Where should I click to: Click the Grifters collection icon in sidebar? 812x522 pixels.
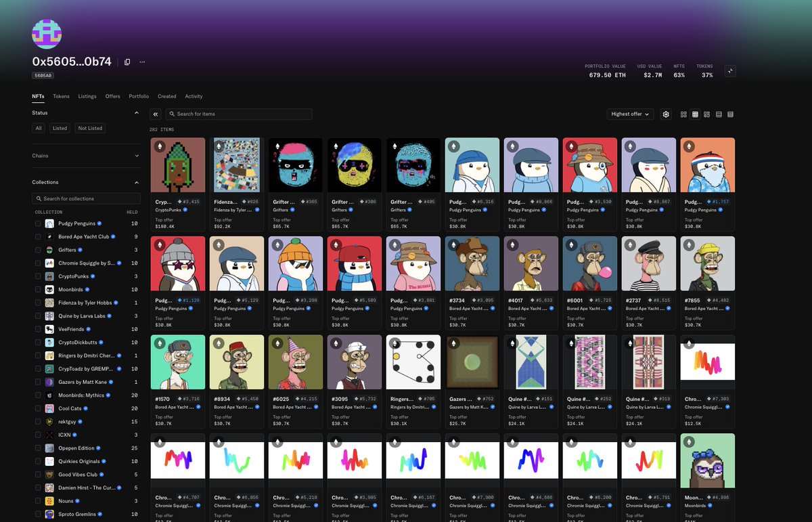coord(49,250)
